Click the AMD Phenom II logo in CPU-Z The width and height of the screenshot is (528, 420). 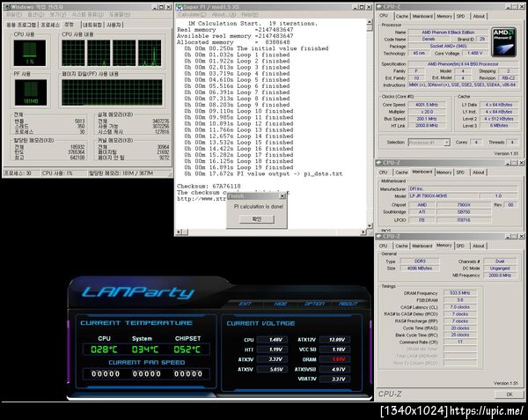(503, 41)
